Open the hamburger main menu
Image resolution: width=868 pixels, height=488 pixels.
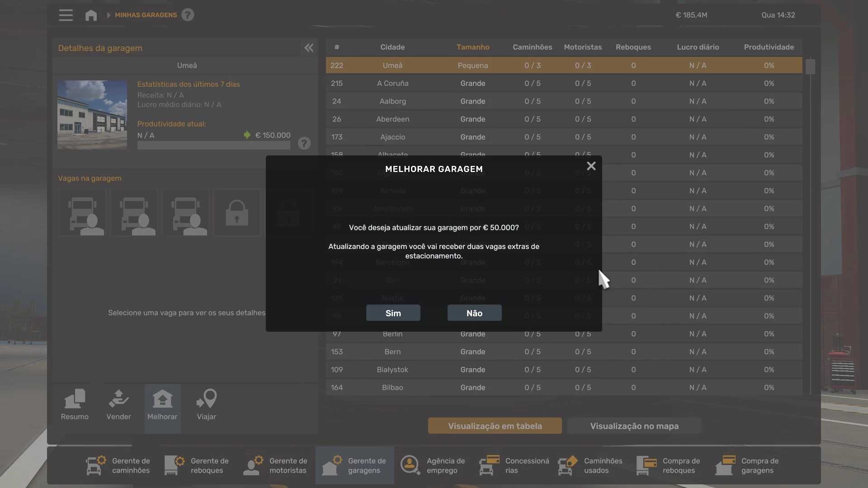pyautogui.click(x=66, y=15)
